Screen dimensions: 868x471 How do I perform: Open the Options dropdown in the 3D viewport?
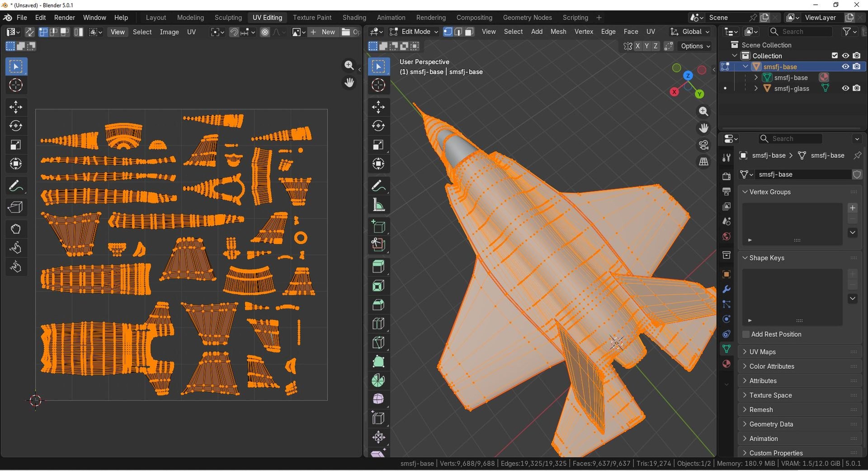click(x=696, y=46)
